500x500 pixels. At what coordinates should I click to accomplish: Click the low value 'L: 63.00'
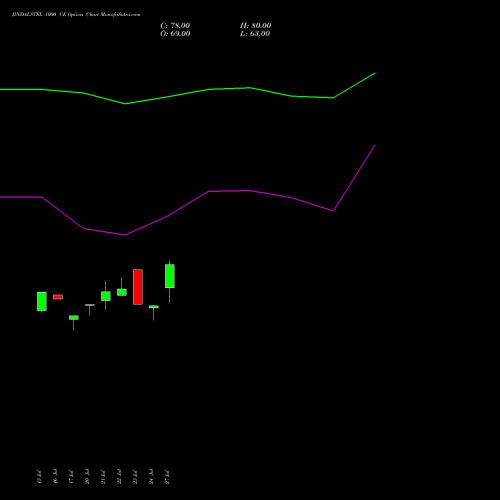tap(255, 33)
